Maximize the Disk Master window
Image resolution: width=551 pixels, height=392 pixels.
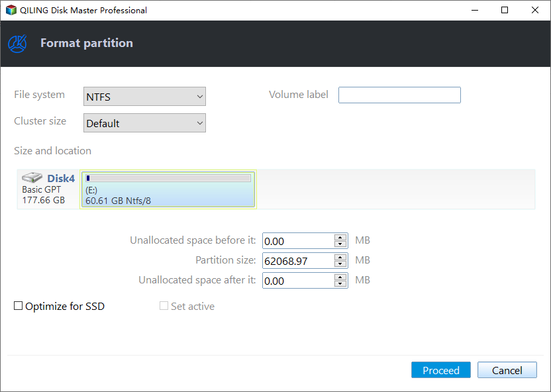click(x=505, y=10)
